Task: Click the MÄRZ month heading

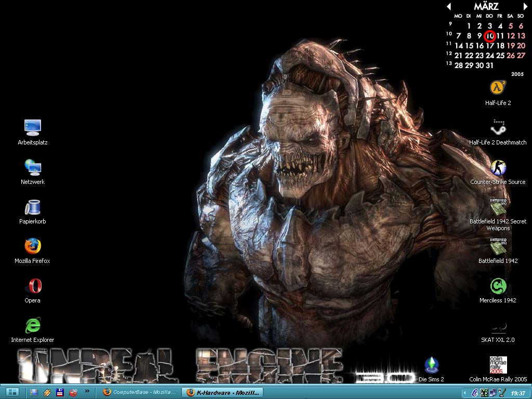Action: tap(486, 6)
